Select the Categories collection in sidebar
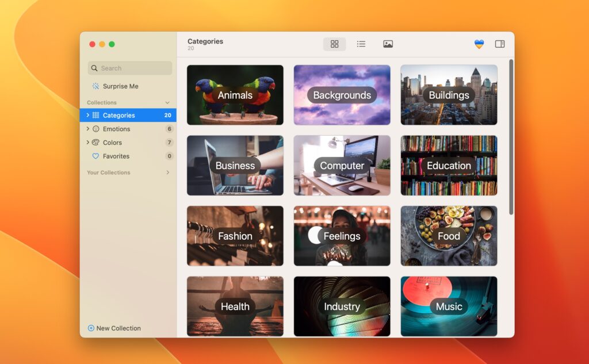This screenshot has width=589, height=364. point(121,115)
